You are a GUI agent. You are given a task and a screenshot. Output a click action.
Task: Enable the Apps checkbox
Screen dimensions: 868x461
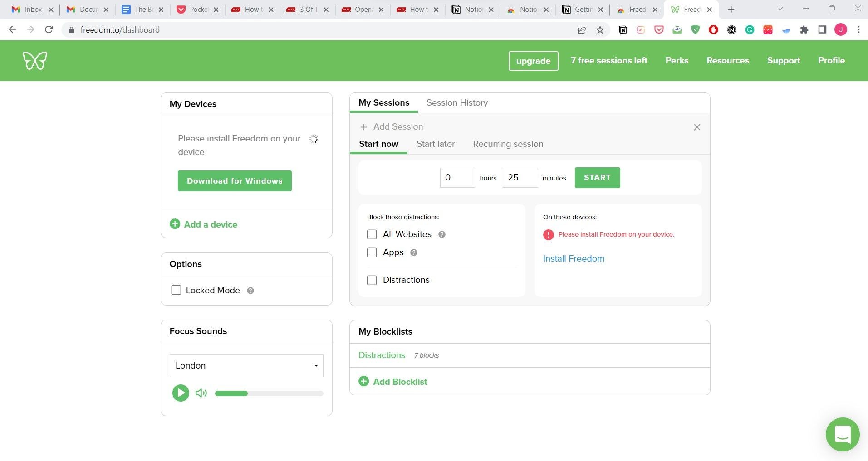(372, 252)
